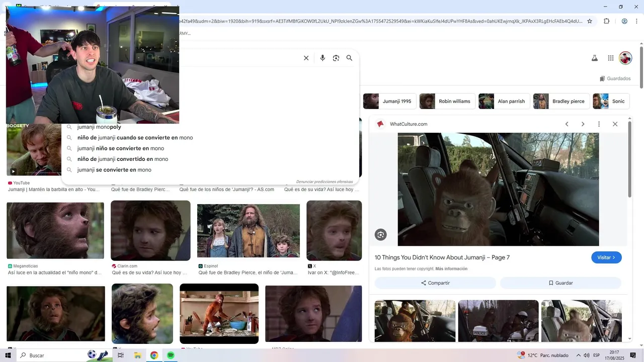The height and width of the screenshot is (362, 644).
Task: Open the 'Ivar on X' result thumbnail
Action: [x=334, y=231]
